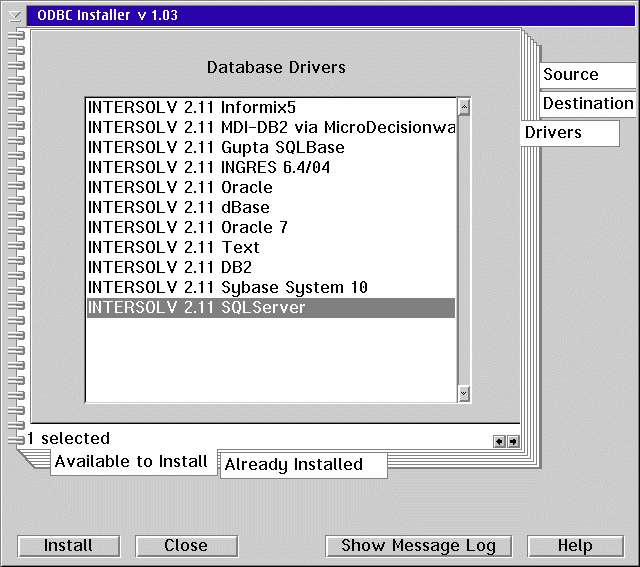This screenshot has height=567, width=640.
Task: Click the Close button
Action: tap(187, 546)
